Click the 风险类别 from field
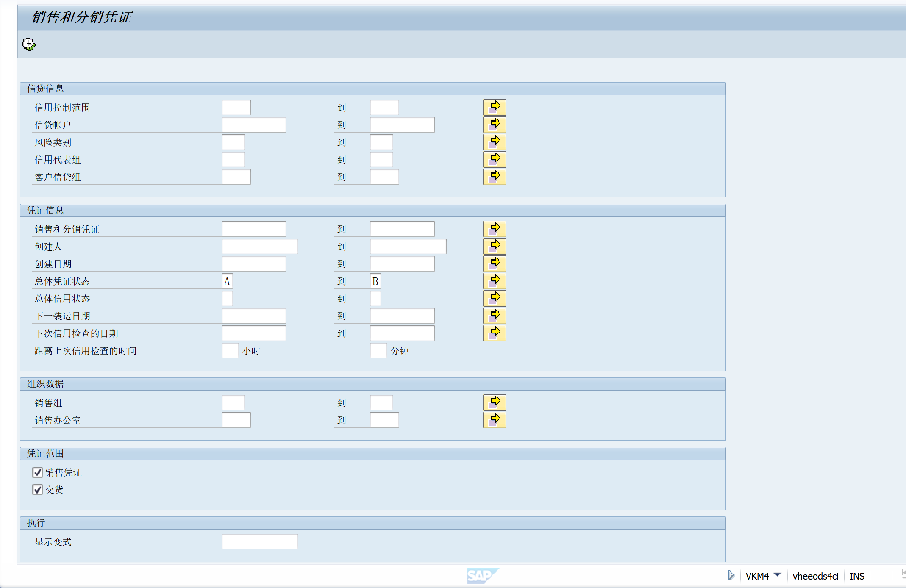906x588 pixels. 233,142
